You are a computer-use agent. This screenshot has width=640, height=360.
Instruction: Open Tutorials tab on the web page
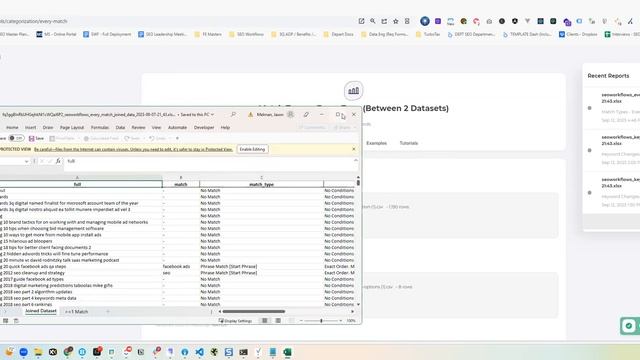coord(409,143)
